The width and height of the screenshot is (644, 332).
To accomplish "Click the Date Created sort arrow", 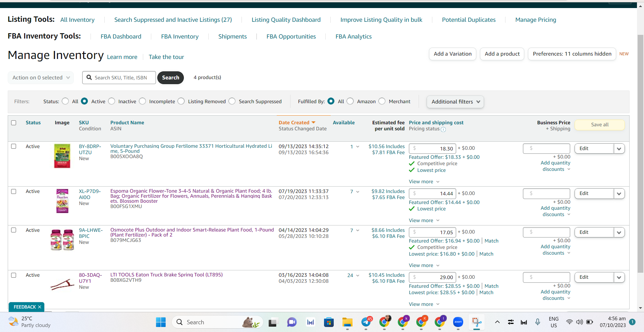I will (314, 123).
